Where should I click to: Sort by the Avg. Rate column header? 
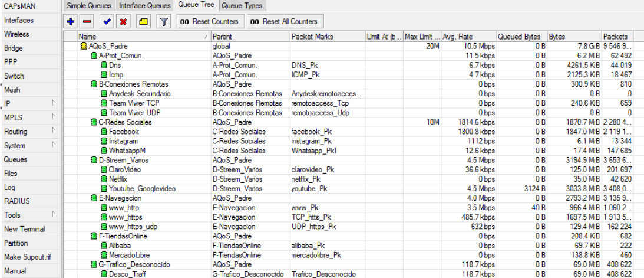coord(468,37)
